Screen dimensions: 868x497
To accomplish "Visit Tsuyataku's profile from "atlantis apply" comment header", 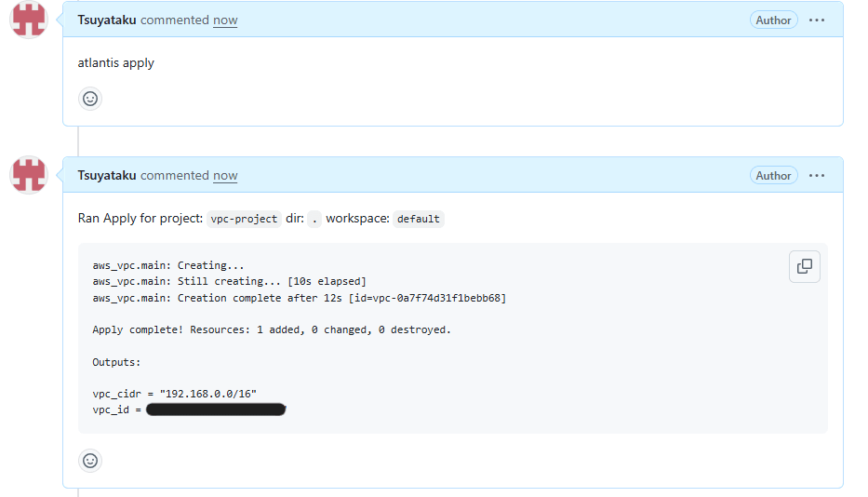I will coord(107,20).
